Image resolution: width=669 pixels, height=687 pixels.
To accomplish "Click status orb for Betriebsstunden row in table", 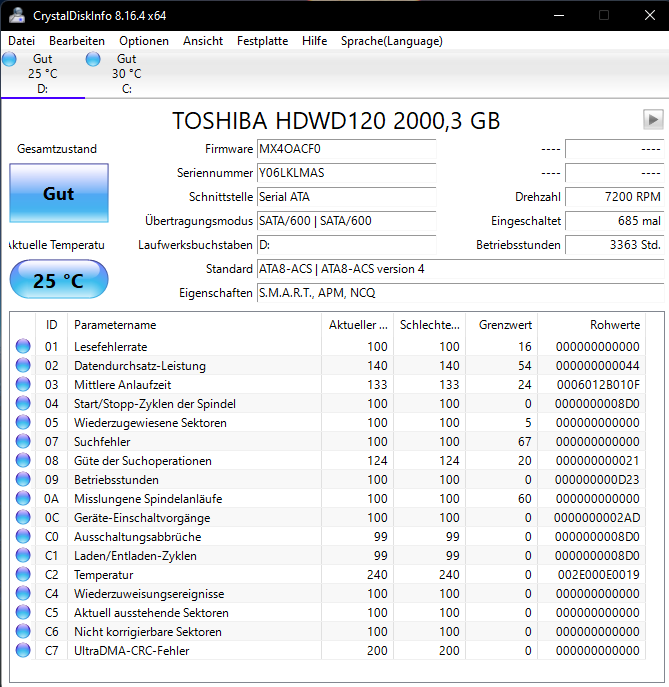I will (23, 479).
